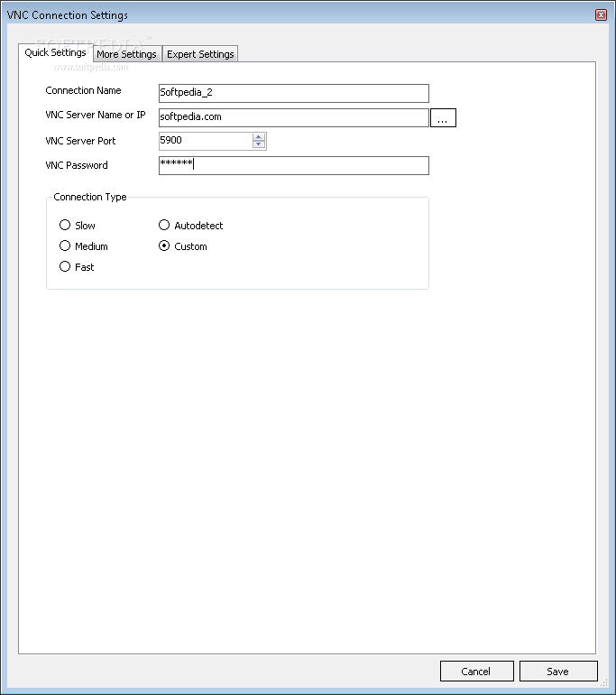This screenshot has height=695, width=616.
Task: Open the More Settings tab
Action: pos(127,54)
